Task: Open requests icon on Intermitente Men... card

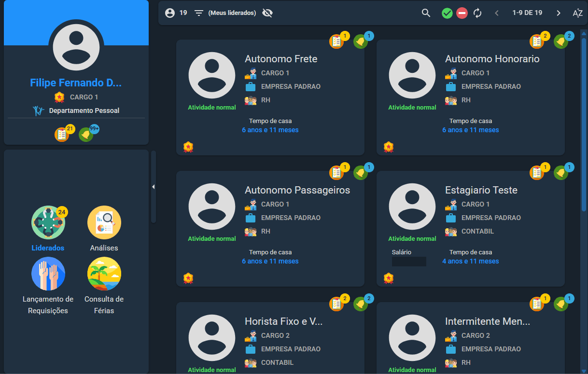Action: click(537, 304)
